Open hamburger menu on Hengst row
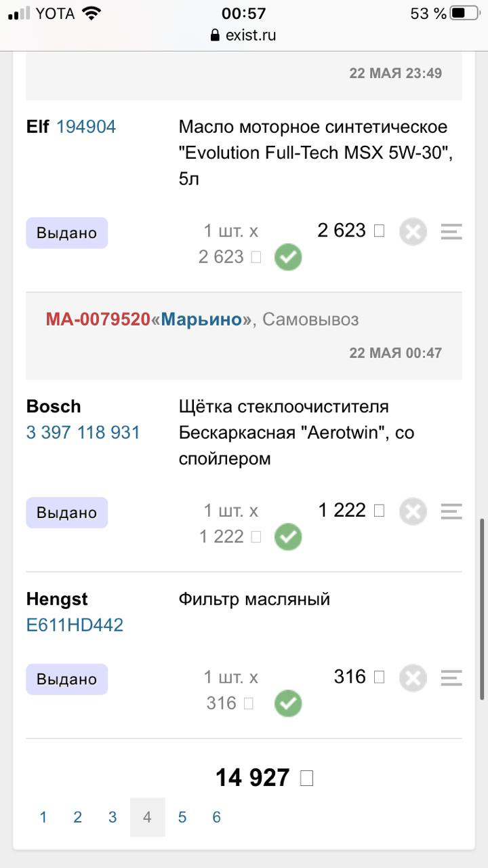488x868 pixels. (451, 678)
